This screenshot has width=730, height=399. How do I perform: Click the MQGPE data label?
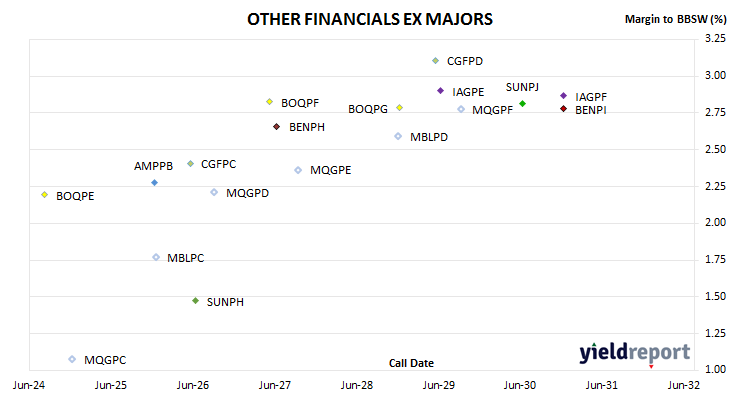331,170
